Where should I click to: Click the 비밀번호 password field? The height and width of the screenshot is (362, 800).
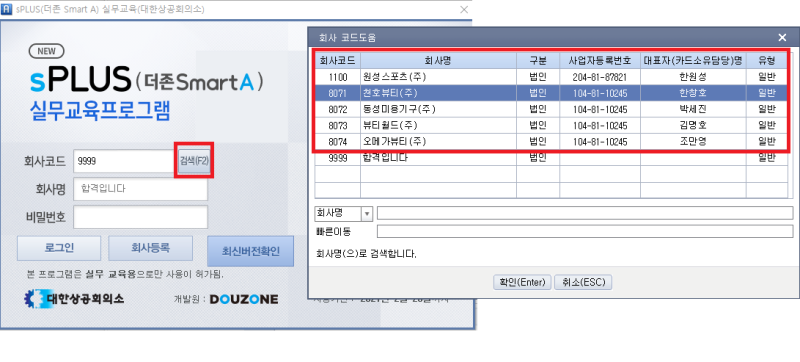140,217
